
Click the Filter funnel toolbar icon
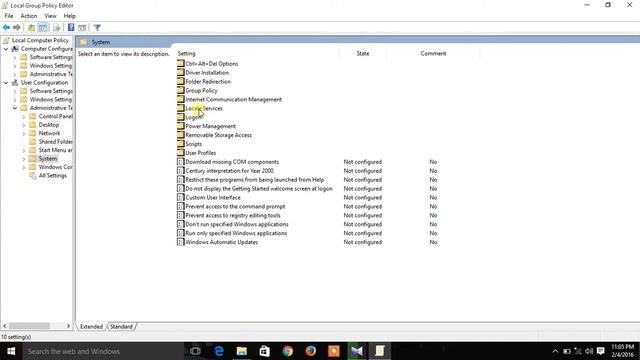97,27
